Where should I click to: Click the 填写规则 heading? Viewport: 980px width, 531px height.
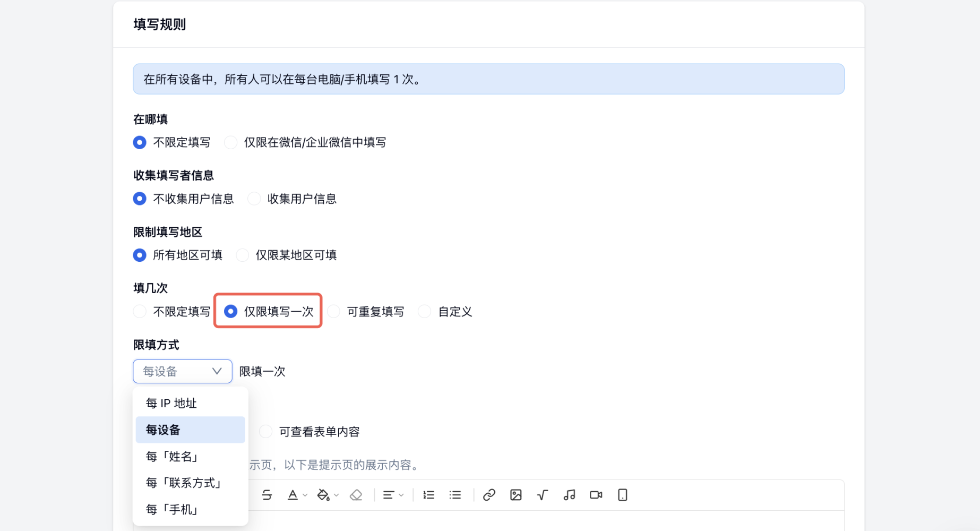(x=159, y=24)
